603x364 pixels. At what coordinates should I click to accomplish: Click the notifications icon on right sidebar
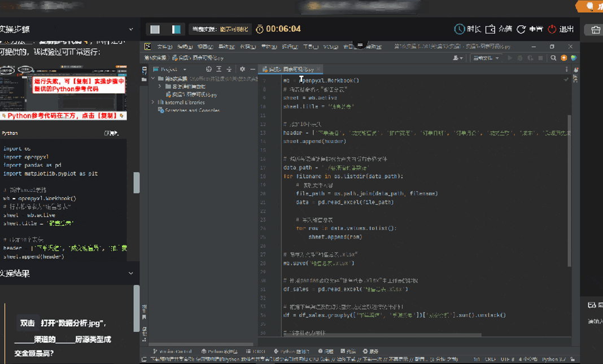pos(576,70)
